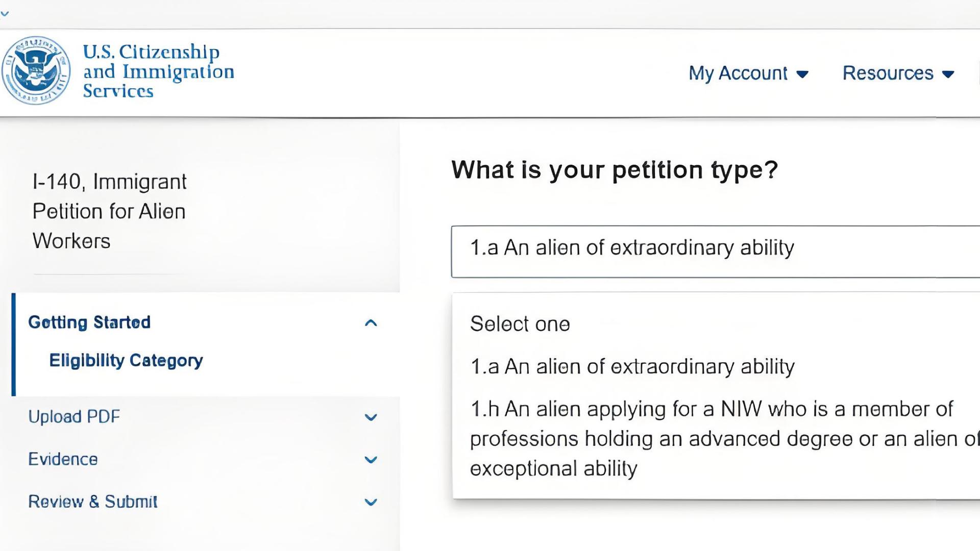Open the Upload PDF section
The image size is (980, 551).
click(74, 417)
